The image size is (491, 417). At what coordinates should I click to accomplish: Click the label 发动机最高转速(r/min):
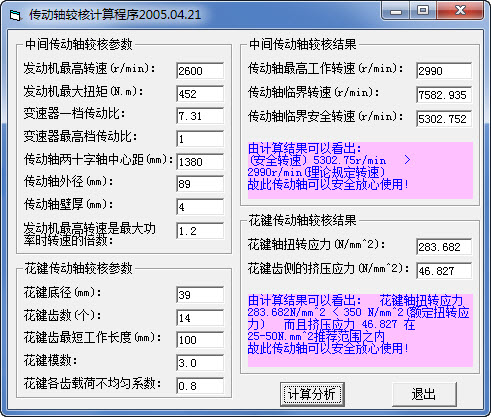[x=89, y=69]
